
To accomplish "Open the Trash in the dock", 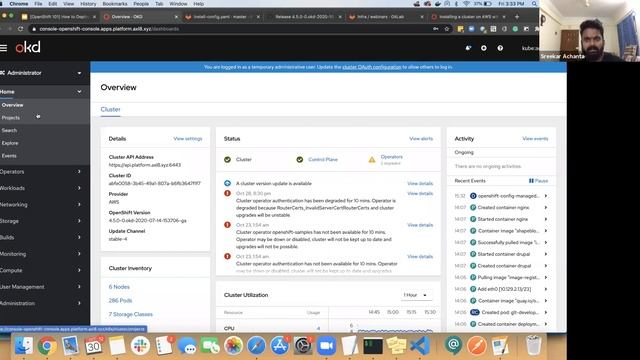I will [533, 345].
